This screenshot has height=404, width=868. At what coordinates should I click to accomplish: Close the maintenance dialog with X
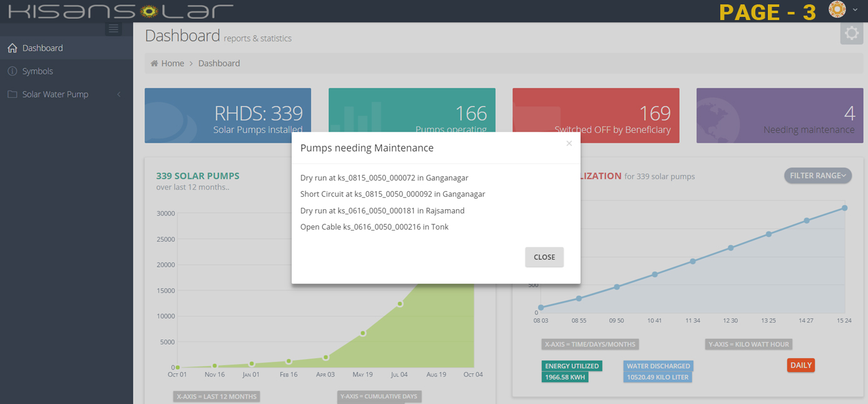[x=569, y=143]
